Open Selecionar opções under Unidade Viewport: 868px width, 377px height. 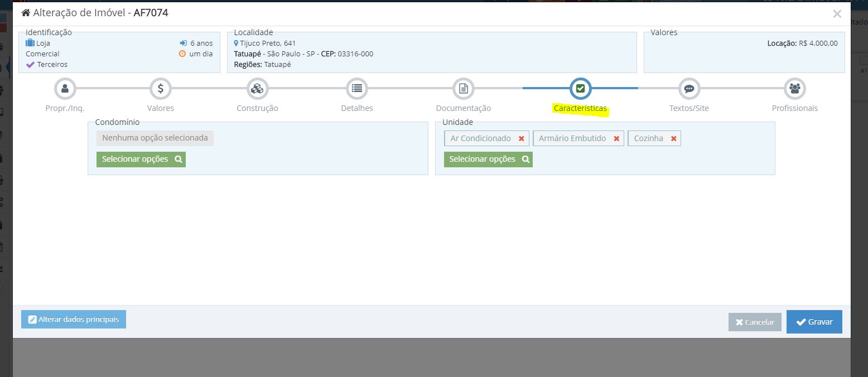point(488,159)
